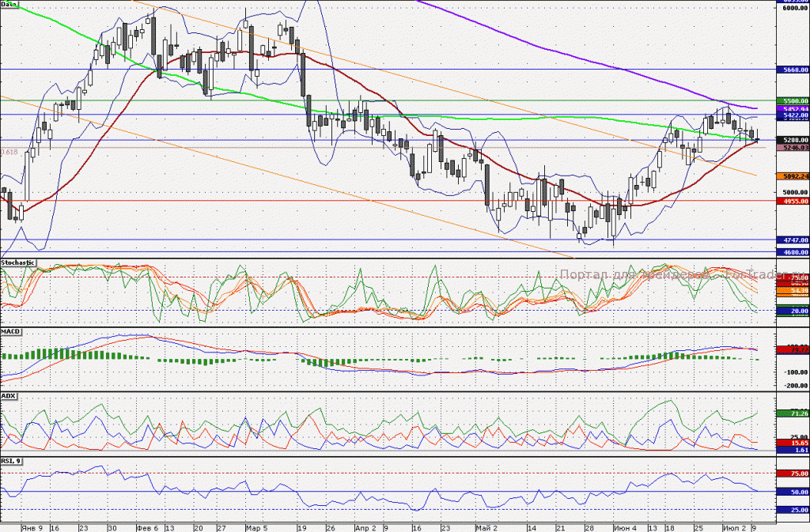
Task: Click the ADX value tag 71.26
Action: [x=793, y=413]
